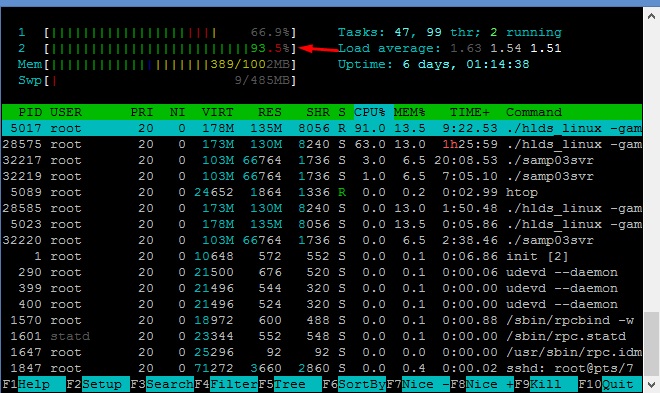Click the CPU 1 usage meter bar
The height and width of the screenshot is (393, 660).
(170, 32)
